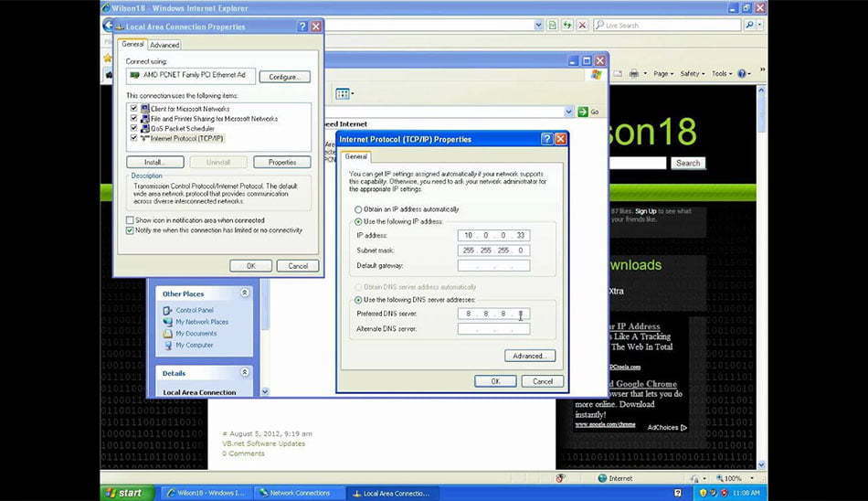The width and height of the screenshot is (868, 501).
Task: Click the Properties button under items list
Action: (x=281, y=163)
